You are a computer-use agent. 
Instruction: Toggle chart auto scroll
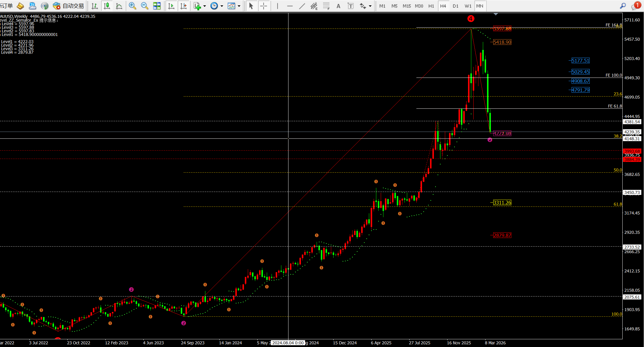(x=171, y=6)
